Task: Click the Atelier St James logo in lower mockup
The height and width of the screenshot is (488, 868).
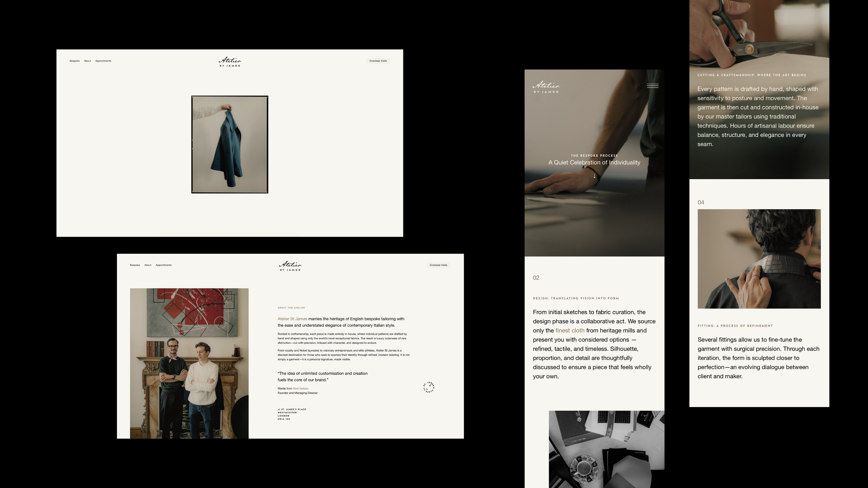Action: click(x=290, y=266)
